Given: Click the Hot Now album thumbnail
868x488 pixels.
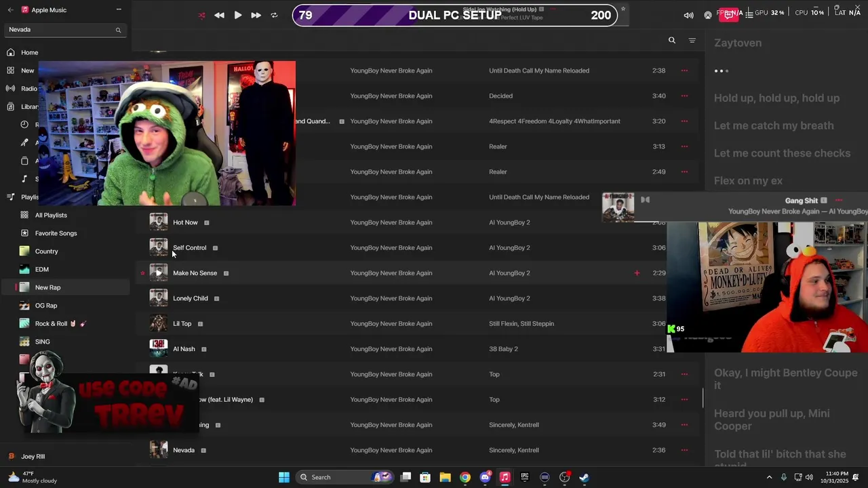Looking at the screenshot, I should pyautogui.click(x=159, y=222).
